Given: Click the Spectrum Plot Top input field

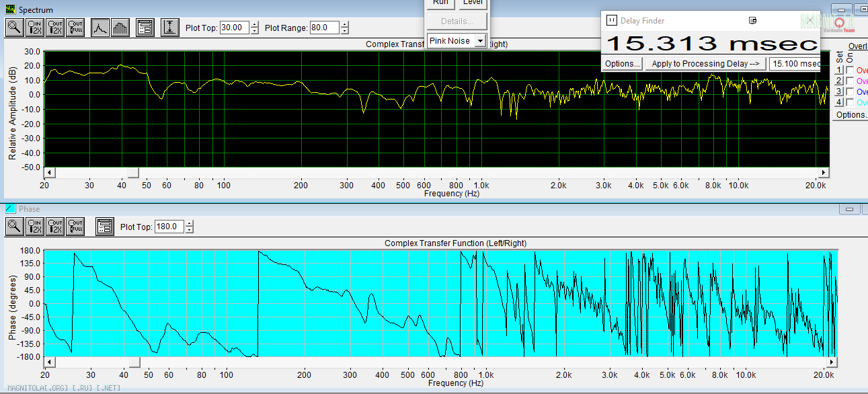Looking at the screenshot, I should 235,28.
